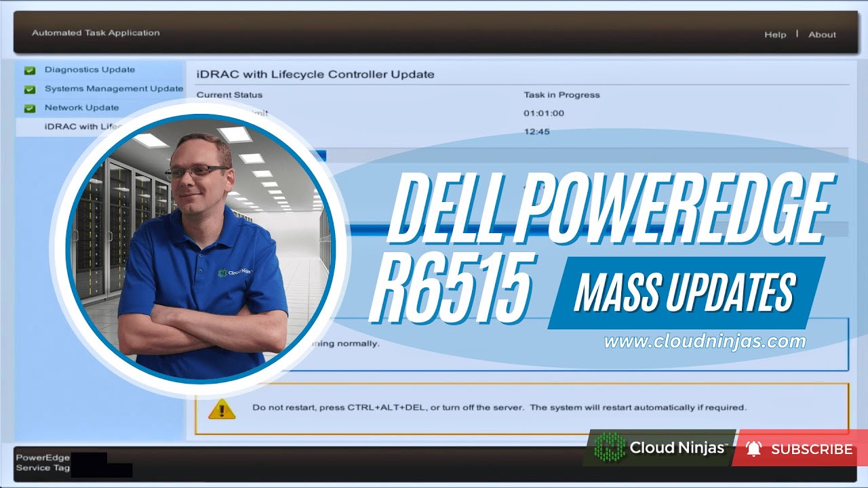Screen dimensions: 868x488
Task: Open www.cloudninjas.com link
Action: (x=705, y=341)
